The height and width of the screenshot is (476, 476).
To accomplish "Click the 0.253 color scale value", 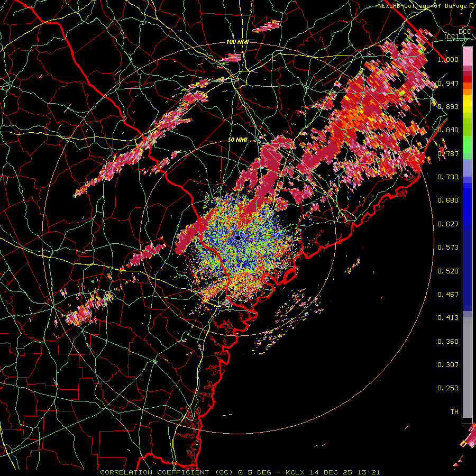I will pyautogui.click(x=448, y=388).
